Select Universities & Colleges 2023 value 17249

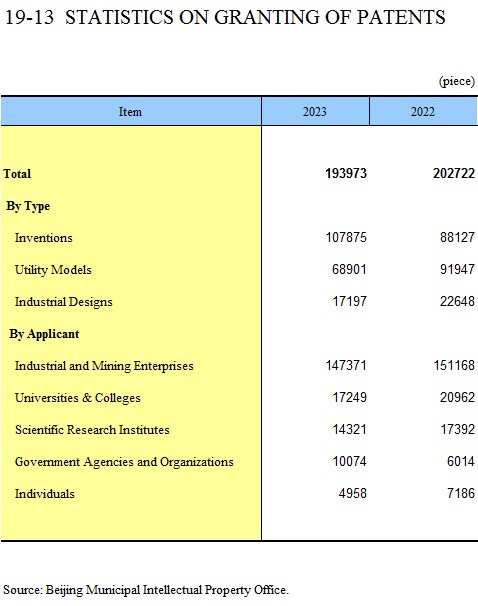(349, 397)
